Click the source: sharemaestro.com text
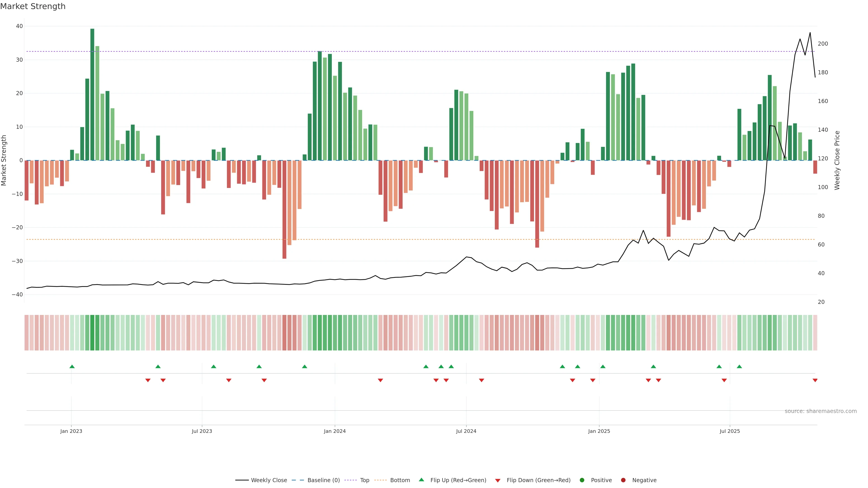 [821, 411]
